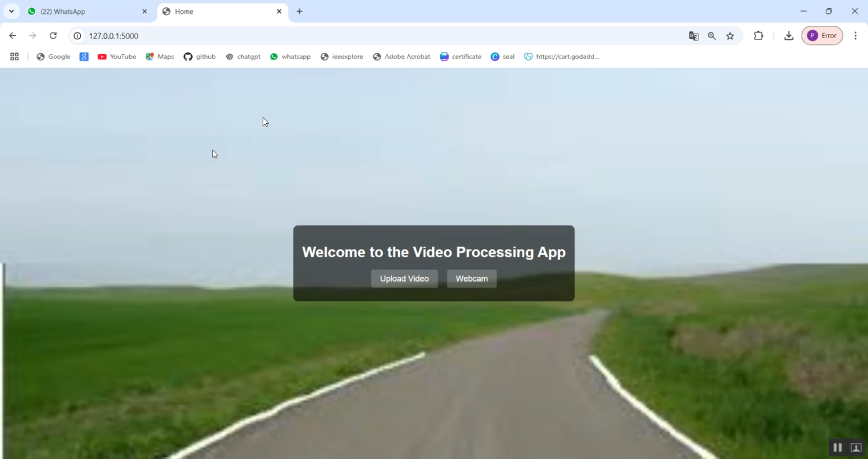Viewport: 868px width, 459px height.
Task: Open the certificate bookmark
Action: click(461, 57)
